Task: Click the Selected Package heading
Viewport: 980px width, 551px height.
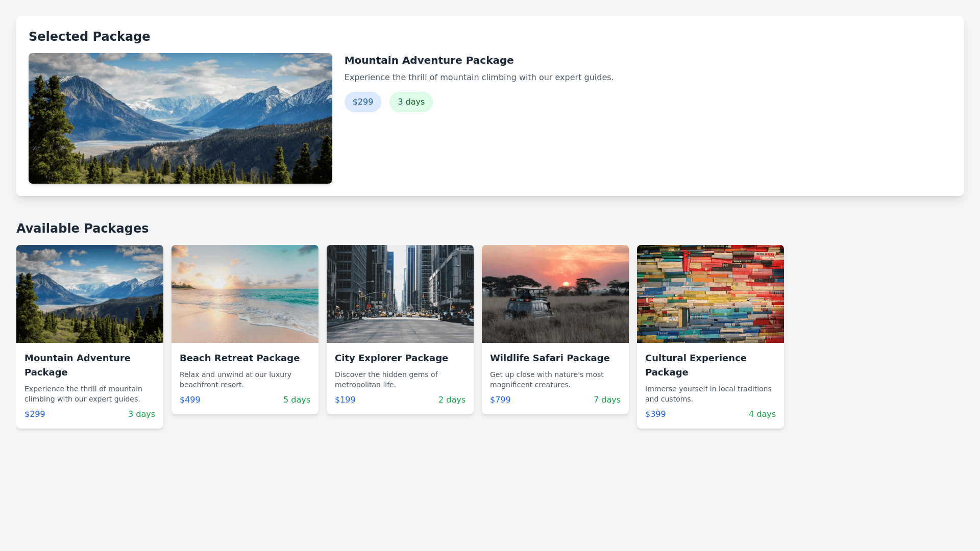Action: (x=89, y=37)
